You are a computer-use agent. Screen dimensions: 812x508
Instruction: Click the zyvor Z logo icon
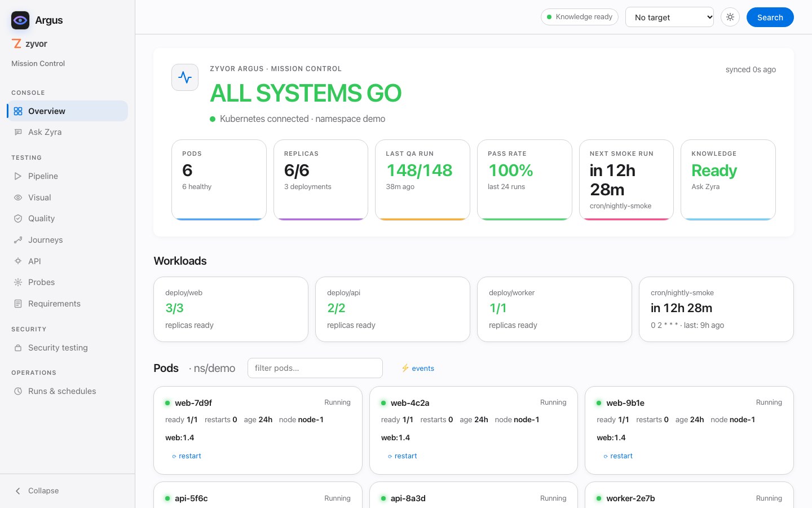(x=17, y=43)
